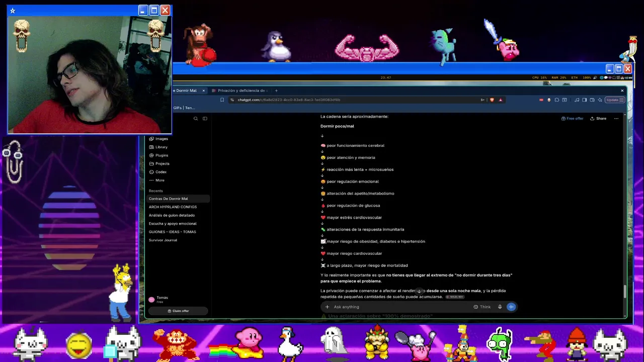Image resolution: width=644 pixels, height=362 pixels.
Task: Search chats using the magnifier icon
Action: pos(196,119)
